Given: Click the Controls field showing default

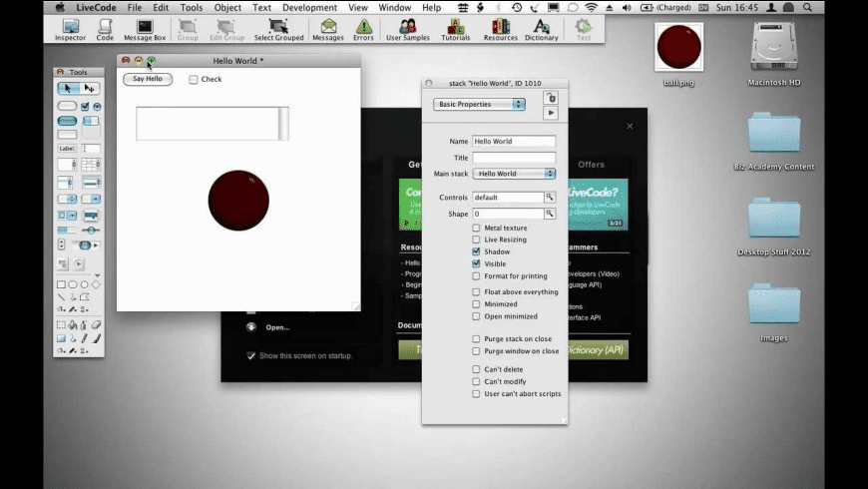Looking at the screenshot, I should coord(508,198).
